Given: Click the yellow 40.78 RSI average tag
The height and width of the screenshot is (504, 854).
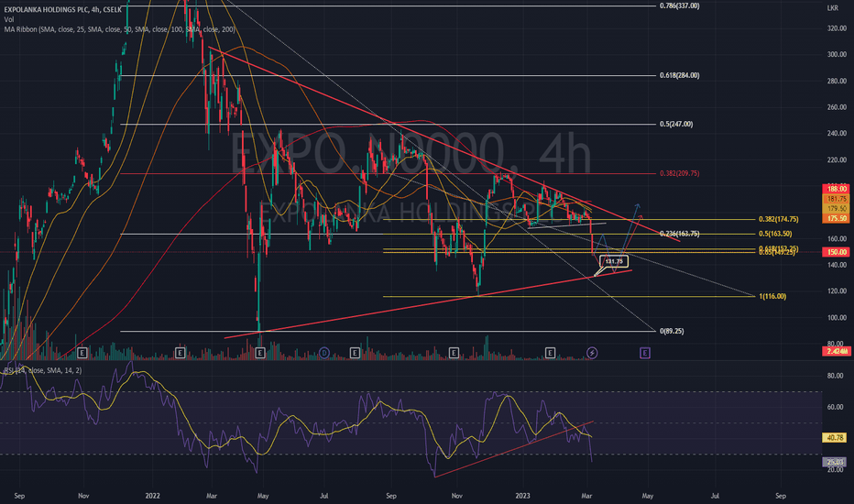Looking at the screenshot, I should (x=835, y=437).
